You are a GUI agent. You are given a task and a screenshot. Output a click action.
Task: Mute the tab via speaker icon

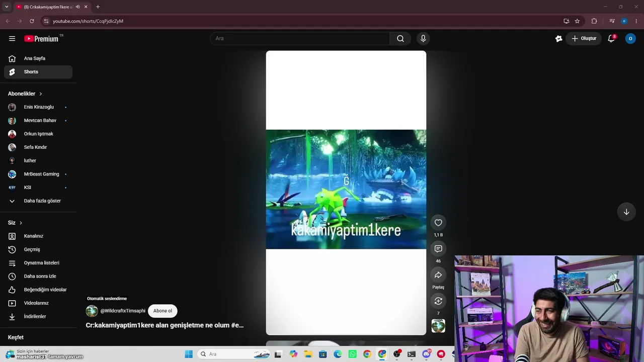pyautogui.click(x=77, y=7)
